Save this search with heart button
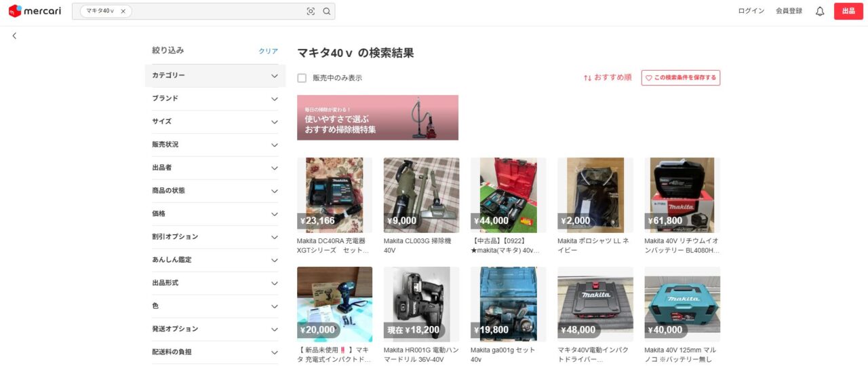Screen dimensions: 868x366 click(x=680, y=78)
